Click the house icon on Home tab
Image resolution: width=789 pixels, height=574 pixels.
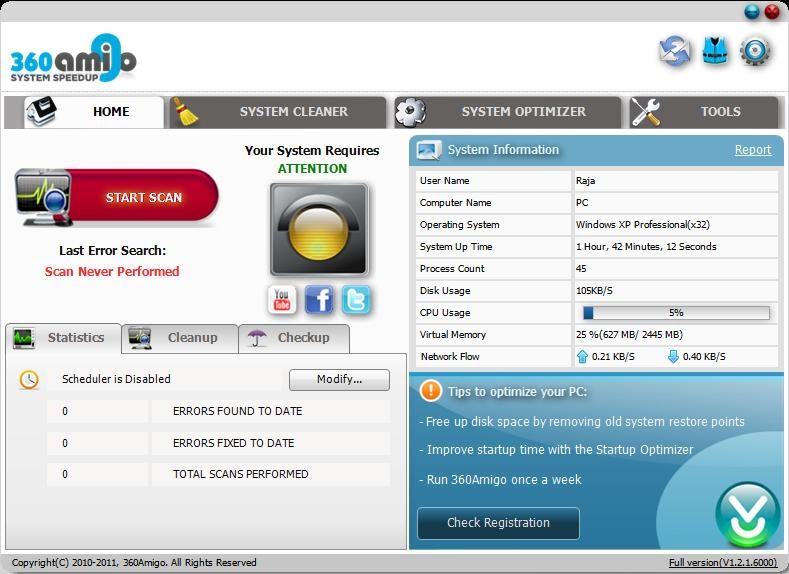42,111
